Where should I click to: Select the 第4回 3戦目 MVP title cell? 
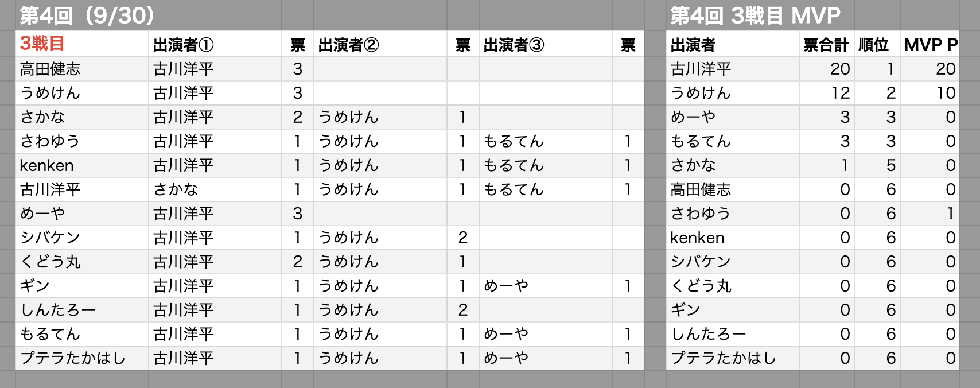coord(755,15)
